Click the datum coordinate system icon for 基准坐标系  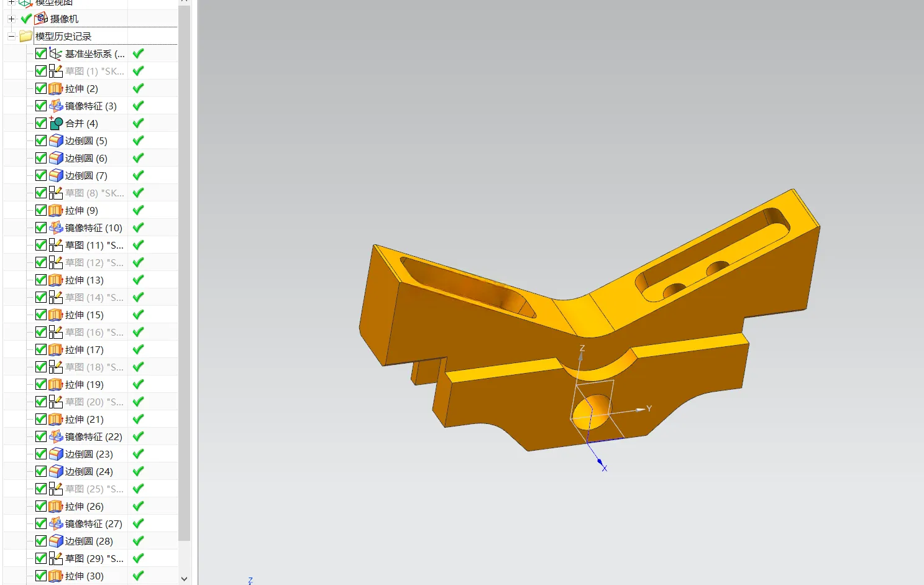56,54
